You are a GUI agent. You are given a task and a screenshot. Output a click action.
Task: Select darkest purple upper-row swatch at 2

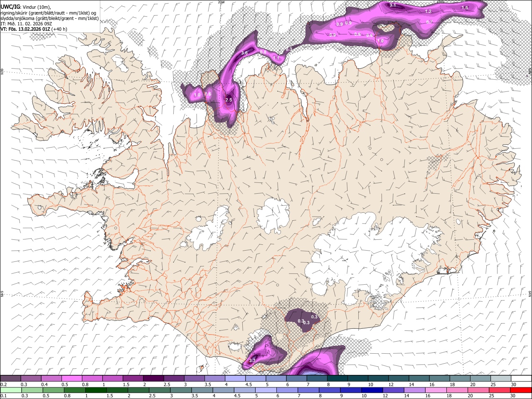coord(153,379)
